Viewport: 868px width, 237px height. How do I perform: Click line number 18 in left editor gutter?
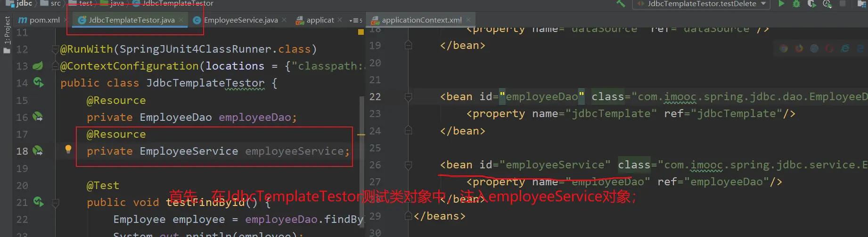coord(22,151)
